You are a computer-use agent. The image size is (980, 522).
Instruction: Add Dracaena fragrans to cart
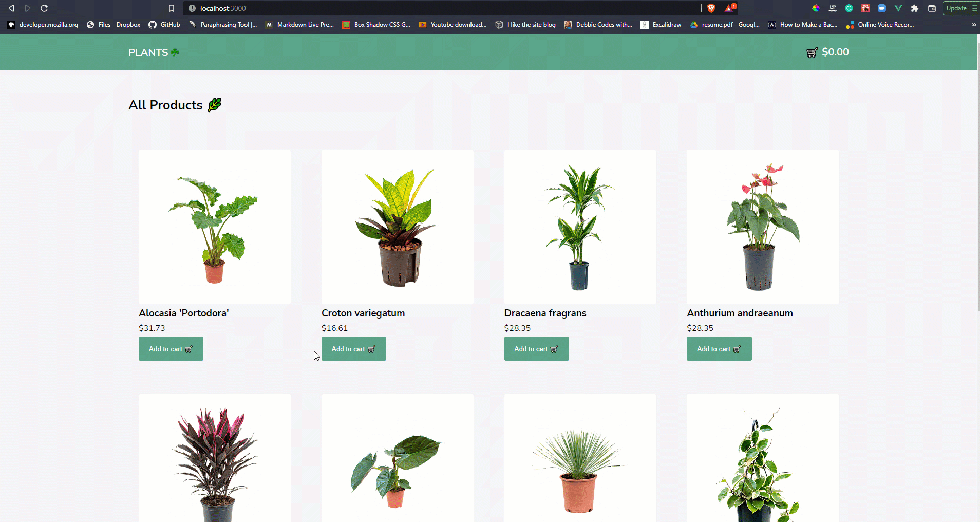coord(537,349)
